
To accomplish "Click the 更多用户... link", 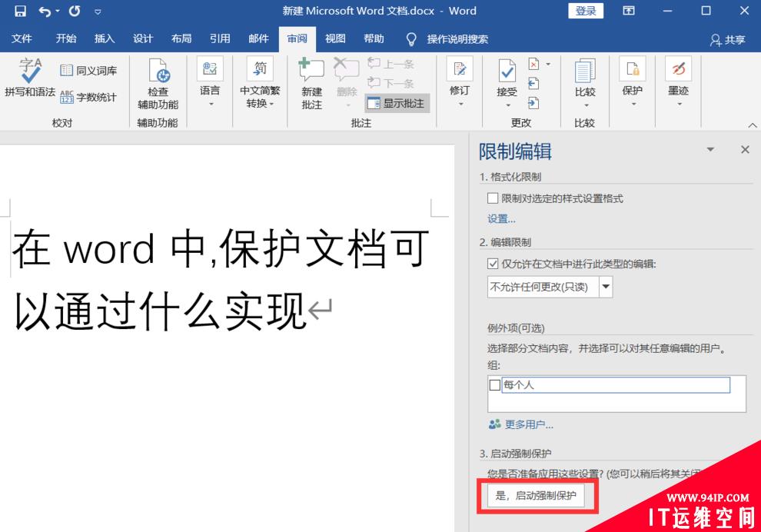I will (x=521, y=424).
